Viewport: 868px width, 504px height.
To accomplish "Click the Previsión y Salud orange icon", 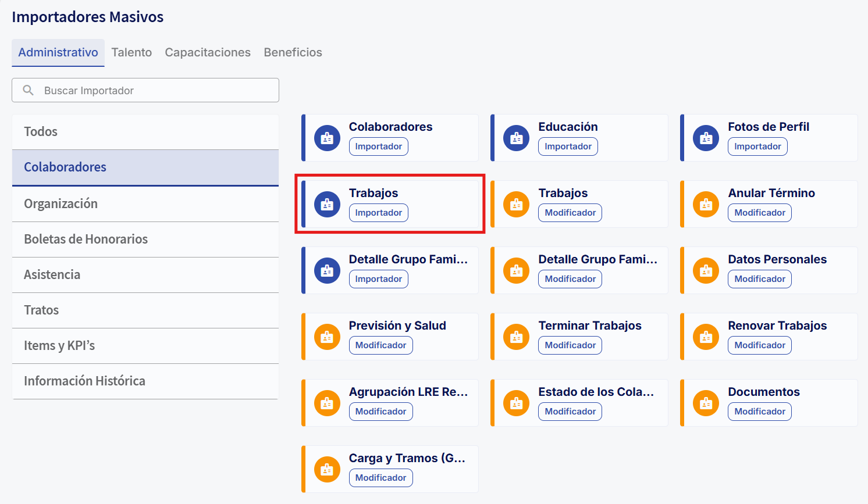I will [327, 337].
